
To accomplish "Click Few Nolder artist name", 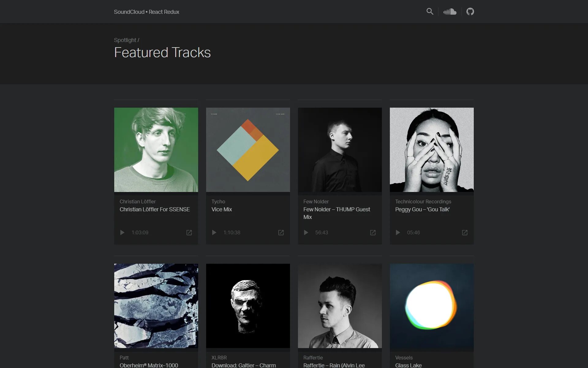I will click(316, 201).
